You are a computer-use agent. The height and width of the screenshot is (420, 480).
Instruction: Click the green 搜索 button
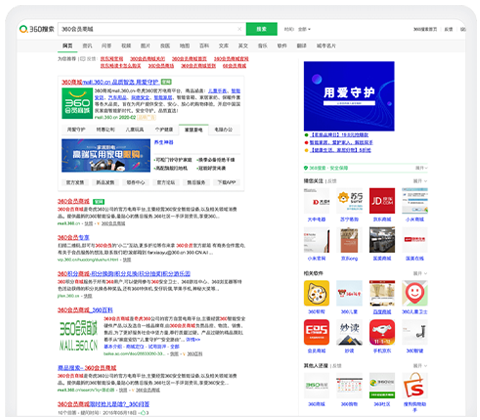tap(261, 29)
